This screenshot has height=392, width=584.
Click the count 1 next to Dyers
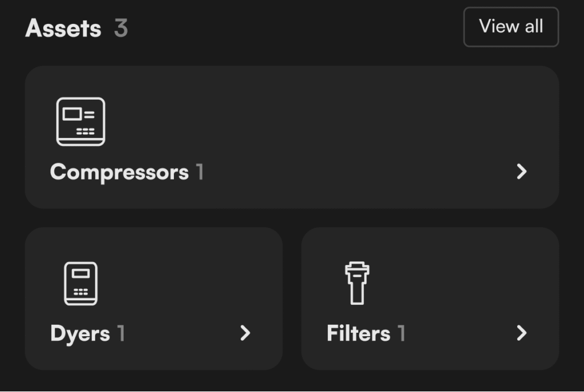pos(121,334)
